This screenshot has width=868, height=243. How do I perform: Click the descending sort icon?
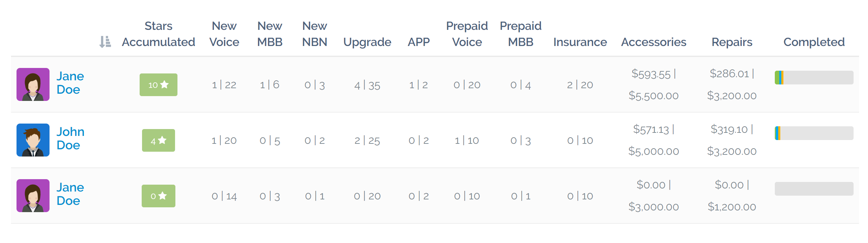point(105,42)
